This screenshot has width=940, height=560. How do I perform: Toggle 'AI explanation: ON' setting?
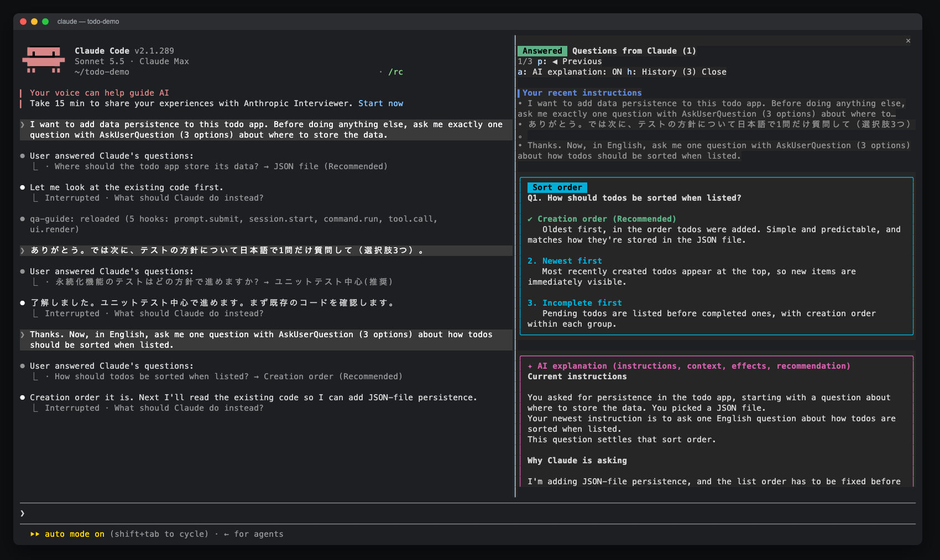coord(570,72)
